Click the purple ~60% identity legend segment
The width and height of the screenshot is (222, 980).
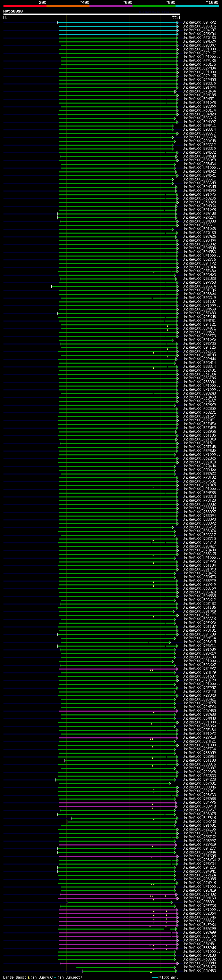coord(111,6)
